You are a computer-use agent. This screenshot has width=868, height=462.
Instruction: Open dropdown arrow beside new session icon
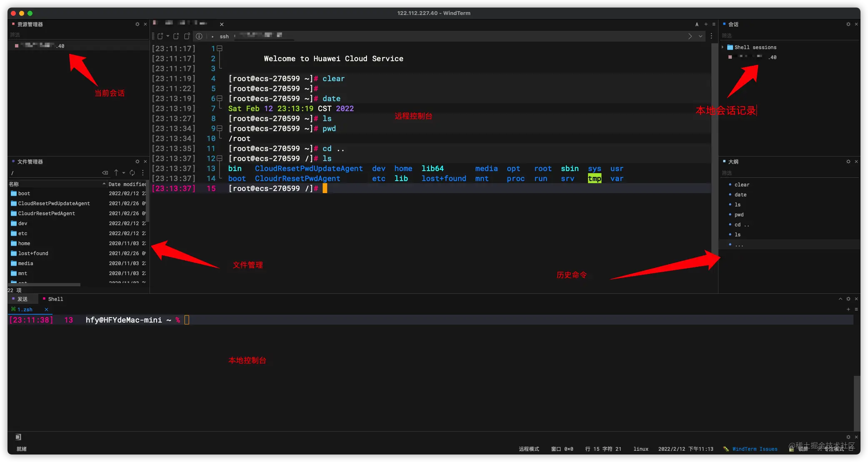[x=167, y=36]
